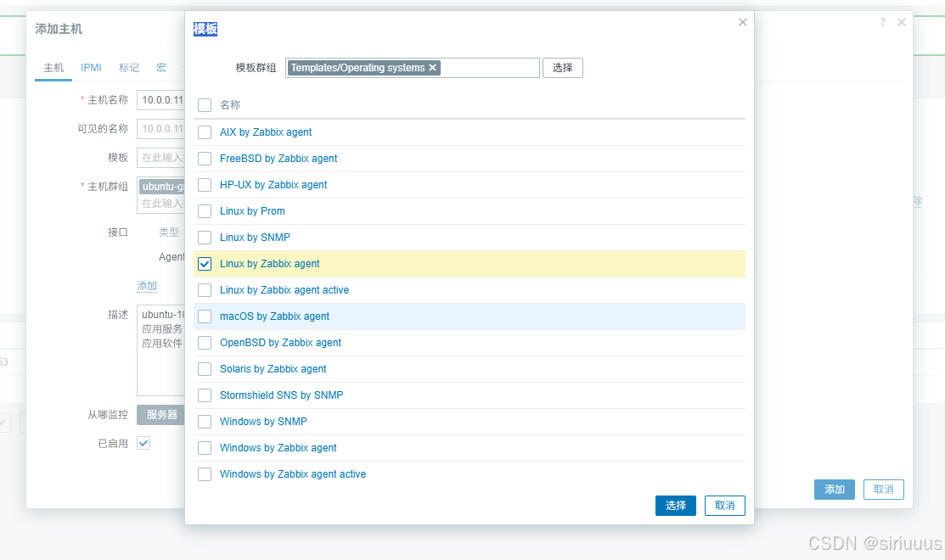Switch to the 主机 tab
The width and height of the screenshot is (945, 560).
click(x=53, y=67)
